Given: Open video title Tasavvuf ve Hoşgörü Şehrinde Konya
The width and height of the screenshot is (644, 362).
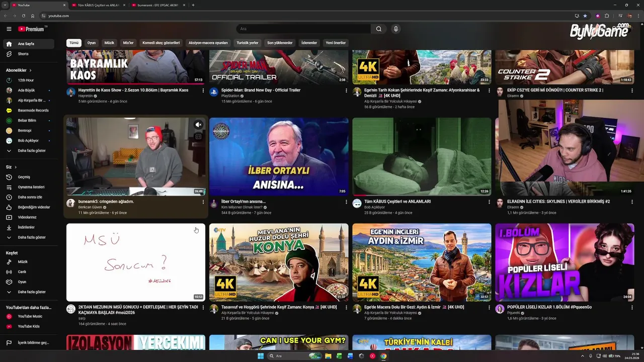Looking at the screenshot, I should tap(279, 307).
